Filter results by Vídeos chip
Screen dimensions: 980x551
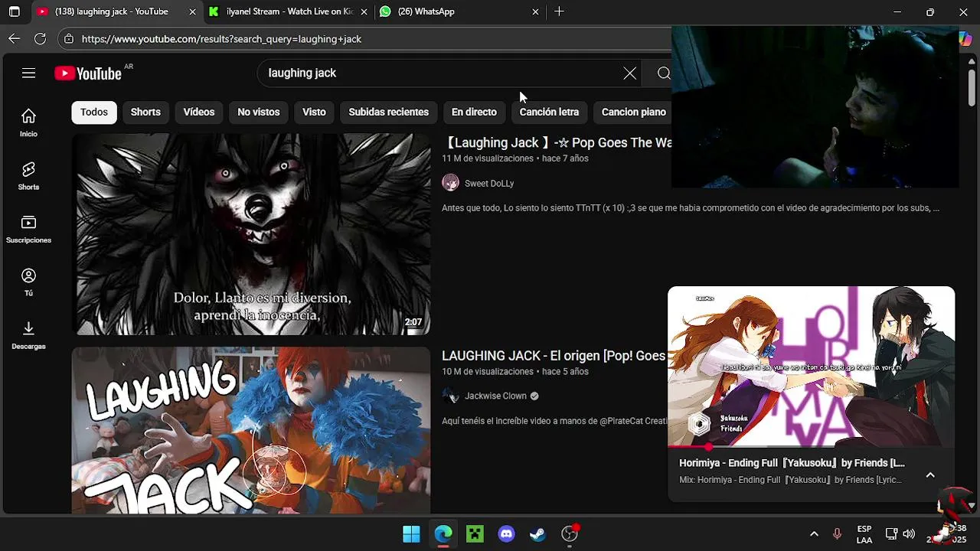click(199, 112)
